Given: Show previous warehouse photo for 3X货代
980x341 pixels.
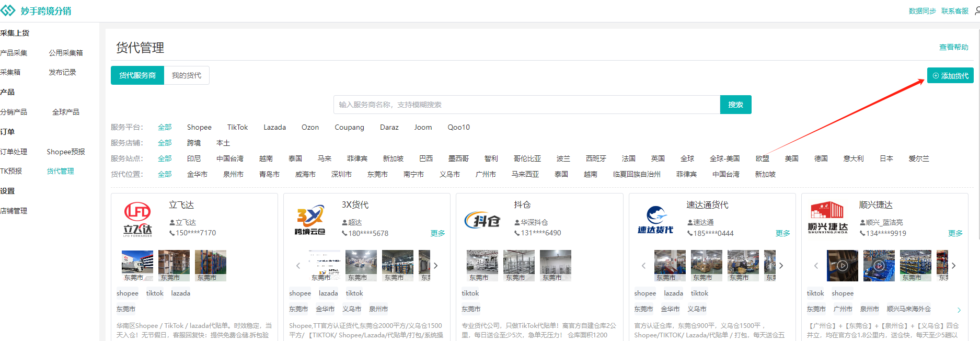Looking at the screenshot, I should tap(298, 266).
